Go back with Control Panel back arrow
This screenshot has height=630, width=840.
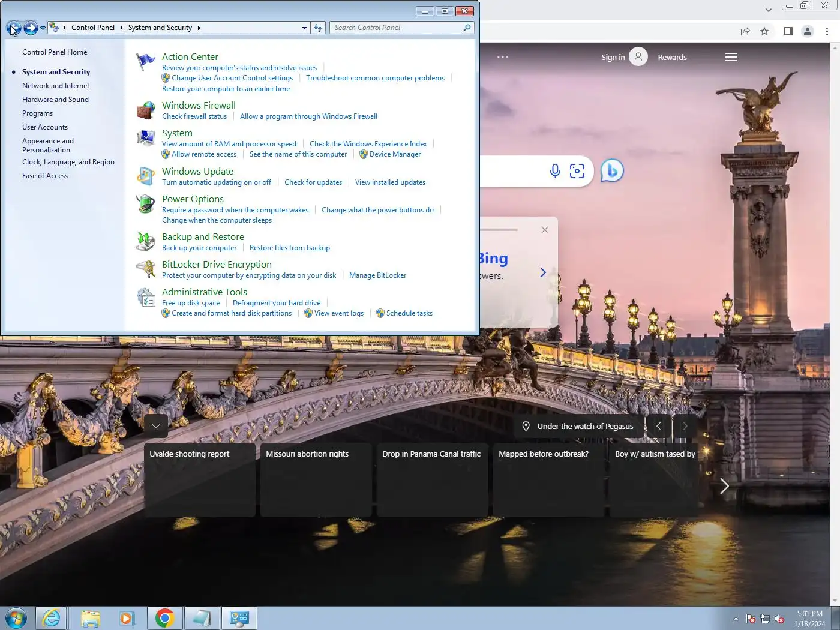14,28
